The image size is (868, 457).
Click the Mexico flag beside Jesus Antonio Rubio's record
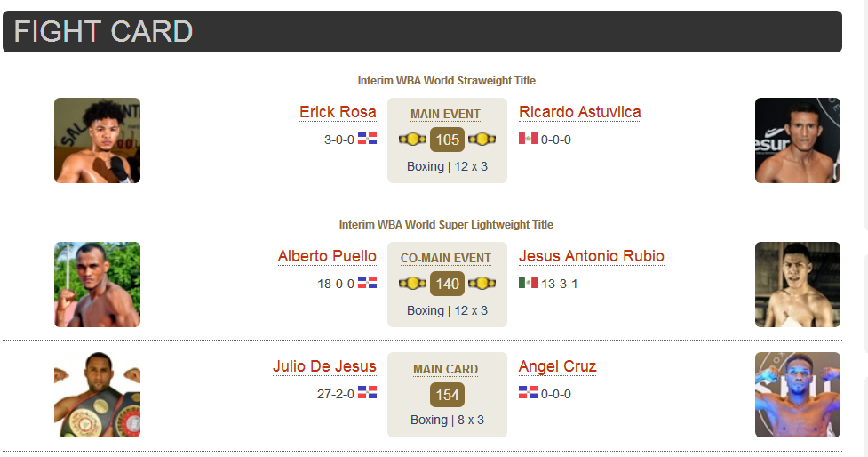point(528,283)
